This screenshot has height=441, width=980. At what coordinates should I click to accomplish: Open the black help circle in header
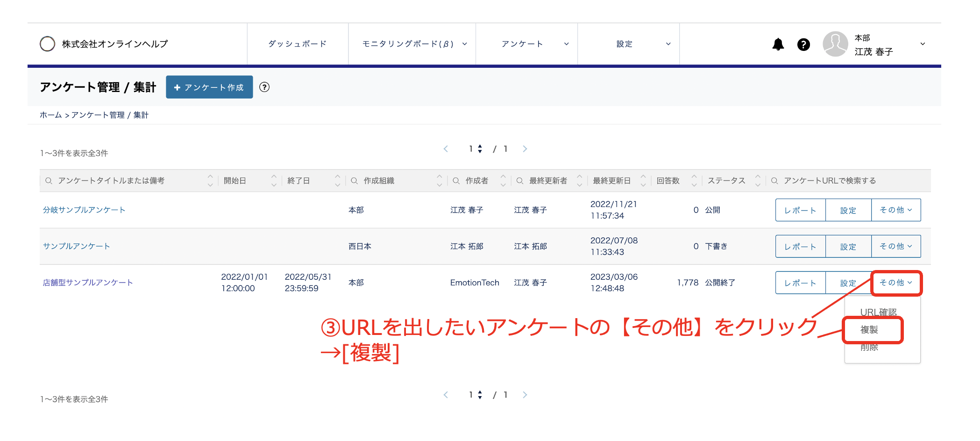click(803, 44)
